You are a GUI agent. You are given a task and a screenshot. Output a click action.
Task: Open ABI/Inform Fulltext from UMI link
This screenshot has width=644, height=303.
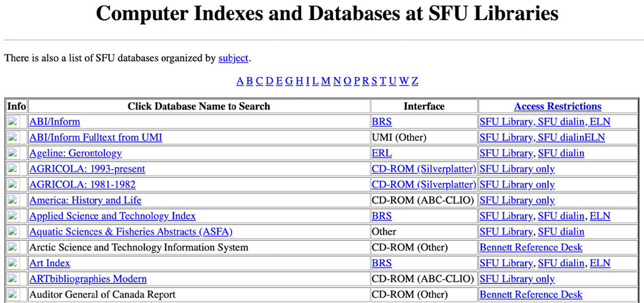click(96, 137)
